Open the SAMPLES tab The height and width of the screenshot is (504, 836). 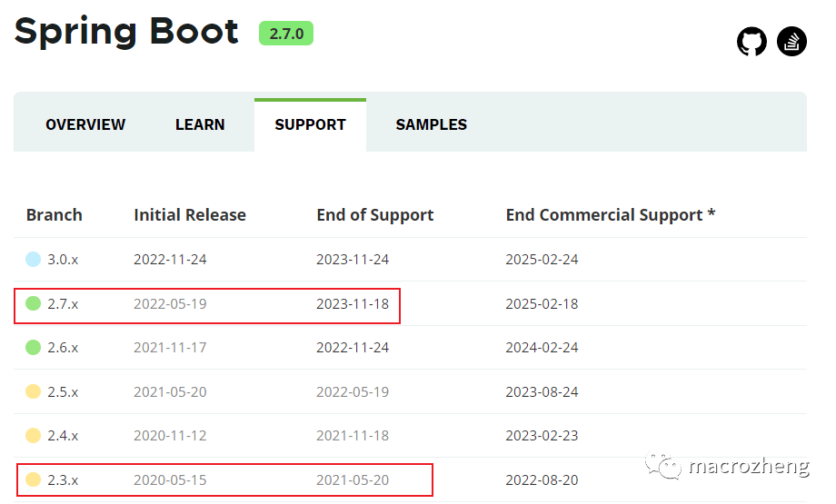tap(432, 124)
